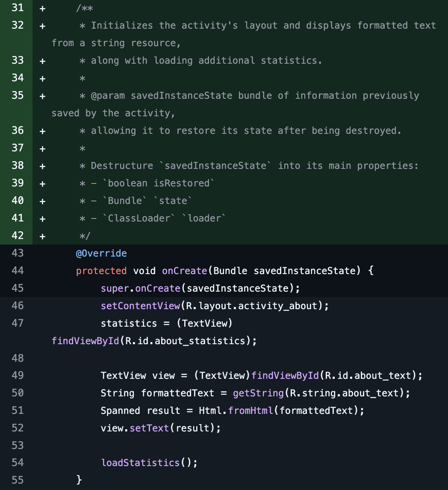Click the setContentView call on line 46
The width and height of the screenshot is (448, 490).
[140, 306]
